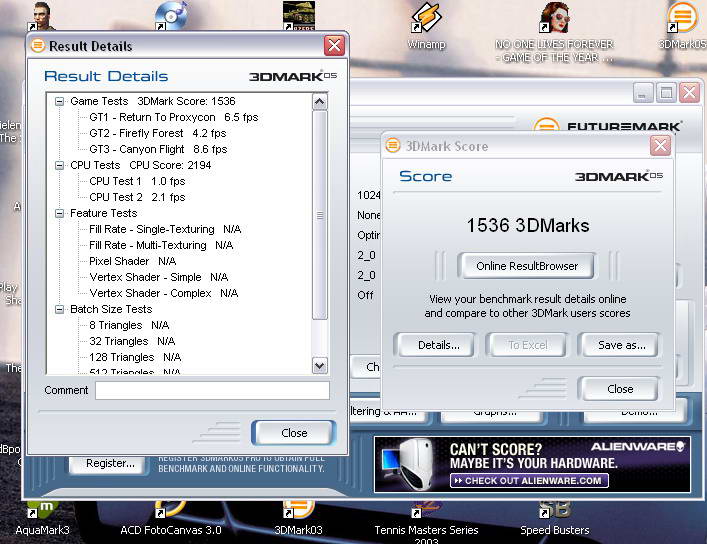Click the results list scroll up arrow
The width and height of the screenshot is (707, 544).
(320, 102)
